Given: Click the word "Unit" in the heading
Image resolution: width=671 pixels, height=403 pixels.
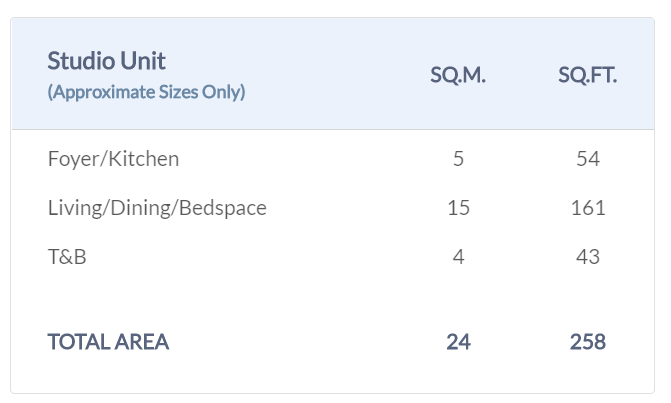Looking at the screenshot, I should pos(145,60).
